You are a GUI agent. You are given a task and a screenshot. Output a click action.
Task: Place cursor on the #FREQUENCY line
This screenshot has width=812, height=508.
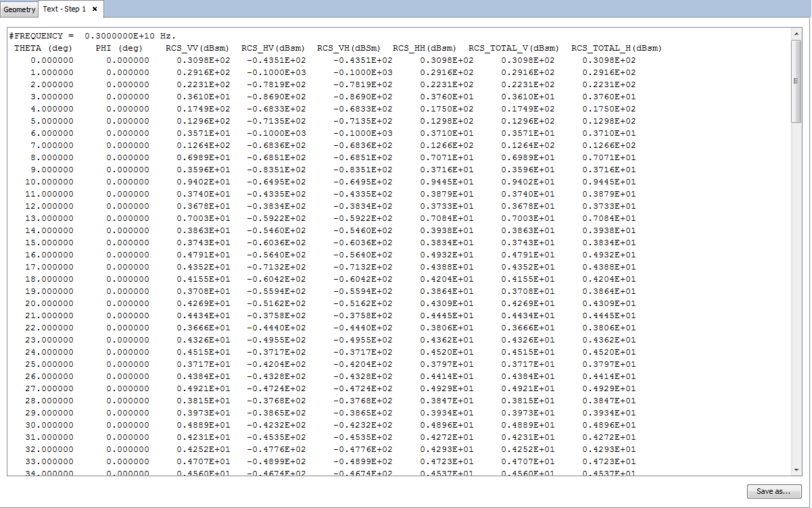[x=93, y=36]
